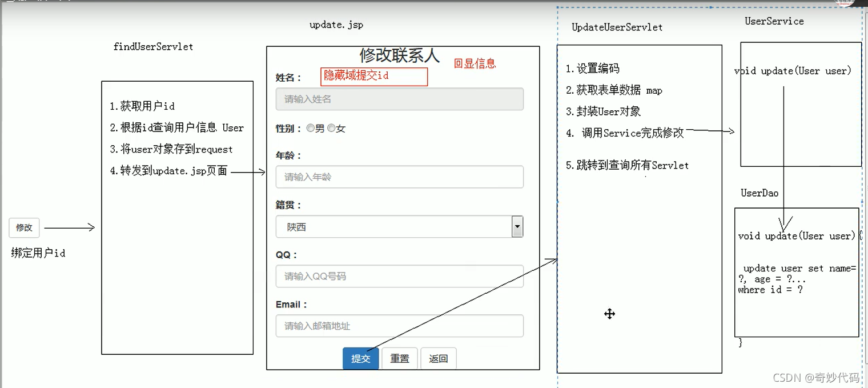Click the 籍贯 dropdown arrow

pyautogui.click(x=517, y=227)
